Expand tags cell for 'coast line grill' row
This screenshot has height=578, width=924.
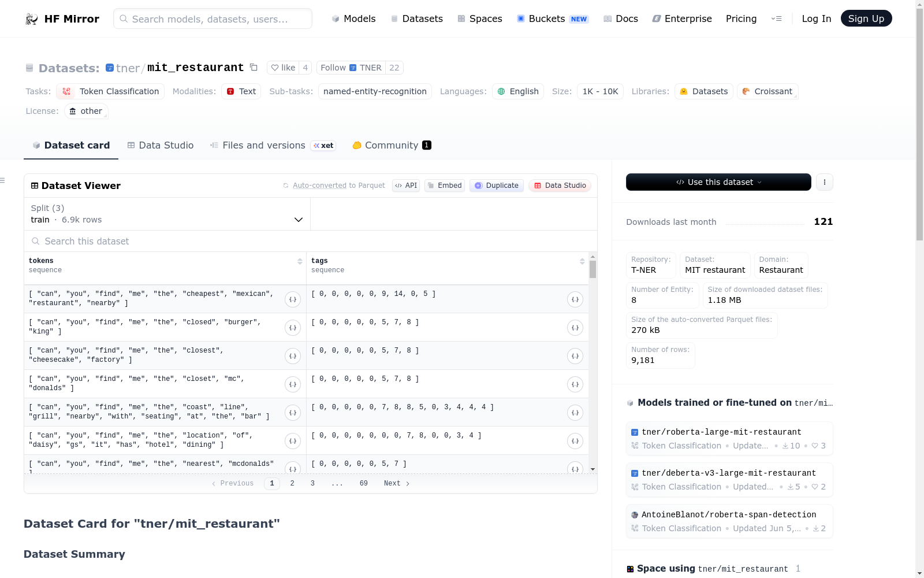pos(575,413)
